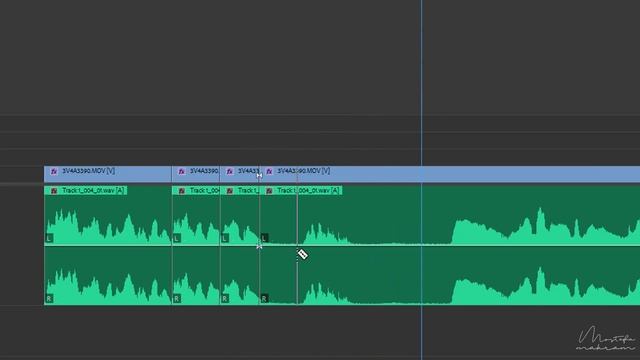This screenshot has height=360, width=640.
Task: Click L channel label of first audio clip
Action: 49,238
